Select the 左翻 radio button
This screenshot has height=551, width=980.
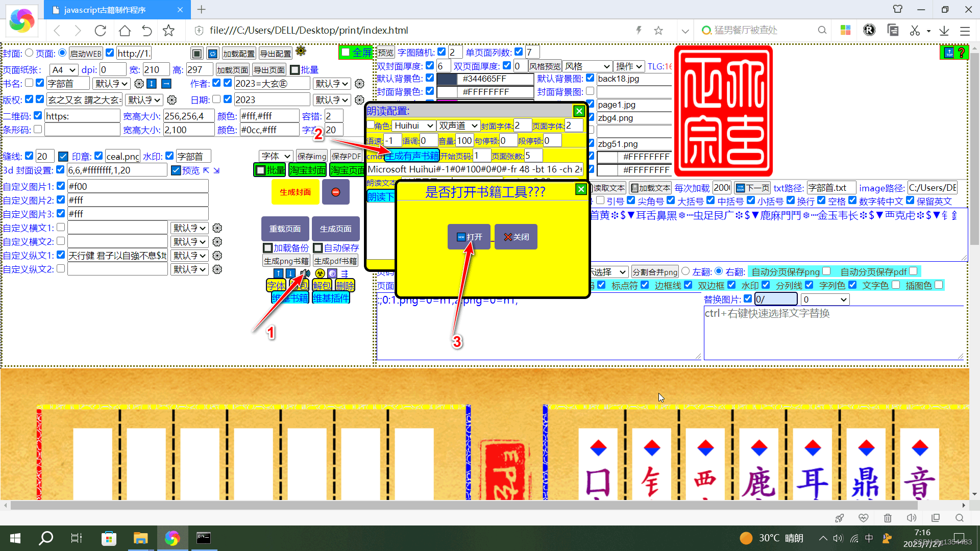685,271
